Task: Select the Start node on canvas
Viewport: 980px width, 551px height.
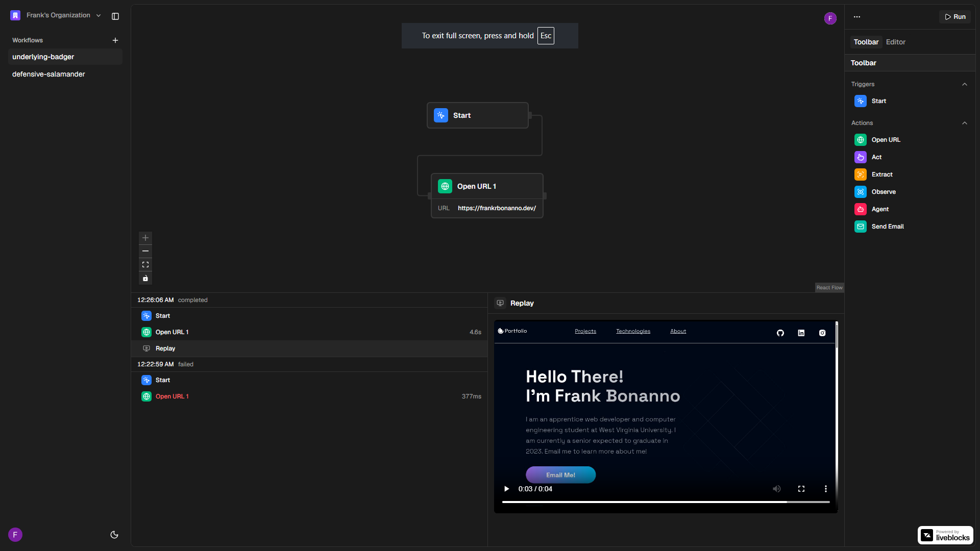Action: (x=478, y=115)
